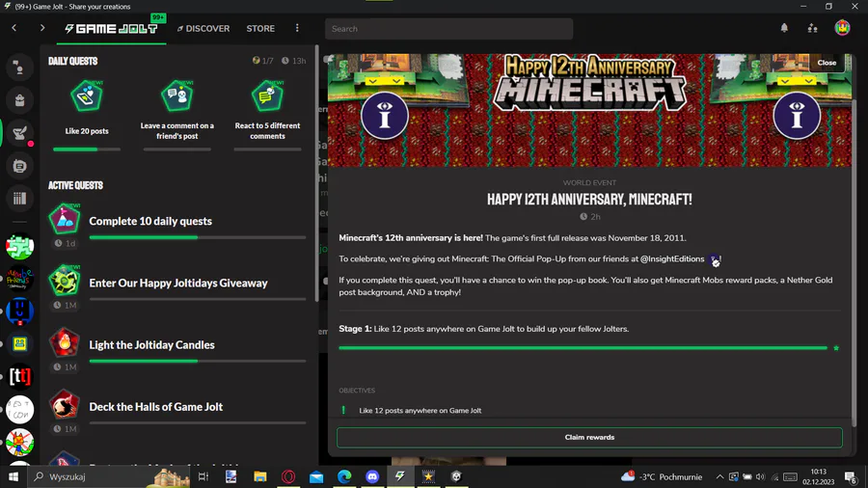Show hidden tray icons chevron
Screen dimensions: 868x488
(719, 476)
